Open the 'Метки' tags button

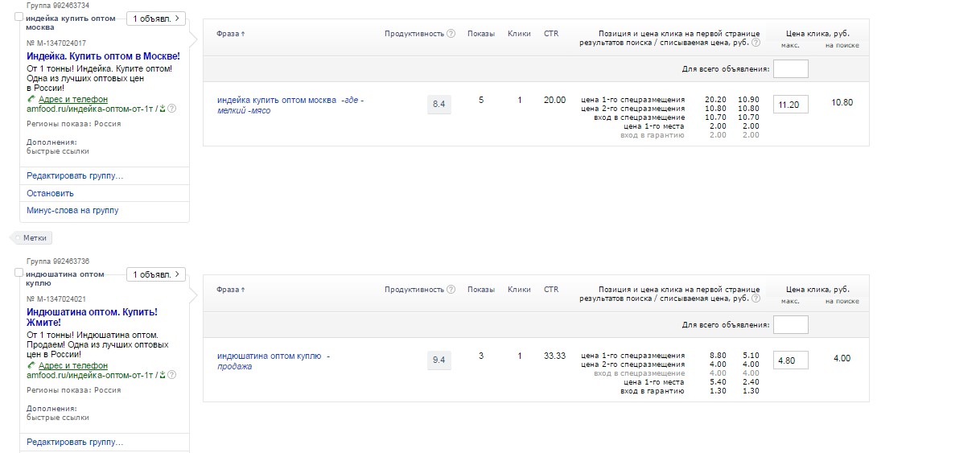coord(35,238)
